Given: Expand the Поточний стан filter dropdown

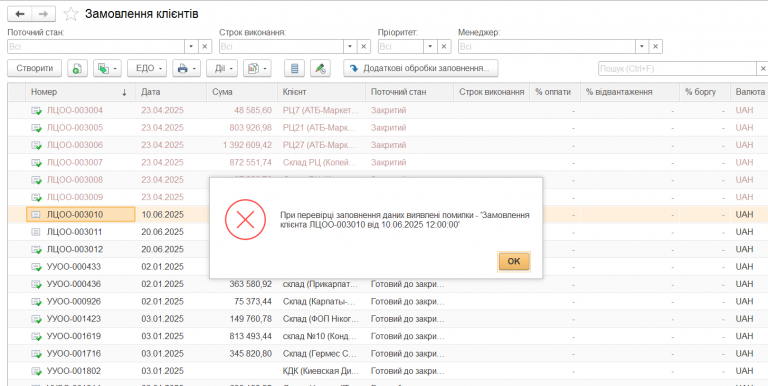Looking at the screenshot, I should 192,47.
